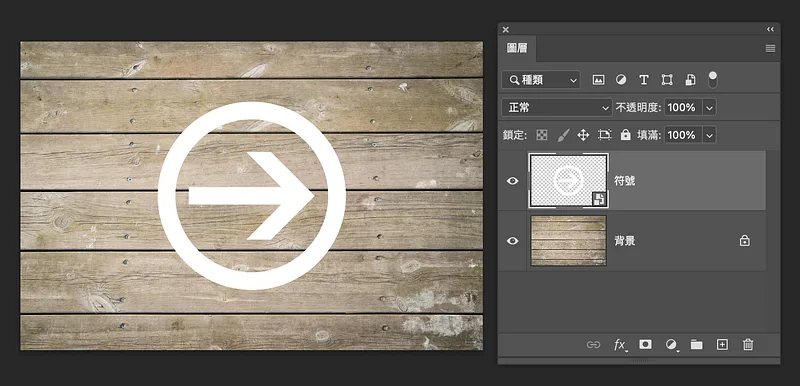Viewport: 800px width, 386px height.
Task: Click the 符號 layer name
Action: click(624, 181)
